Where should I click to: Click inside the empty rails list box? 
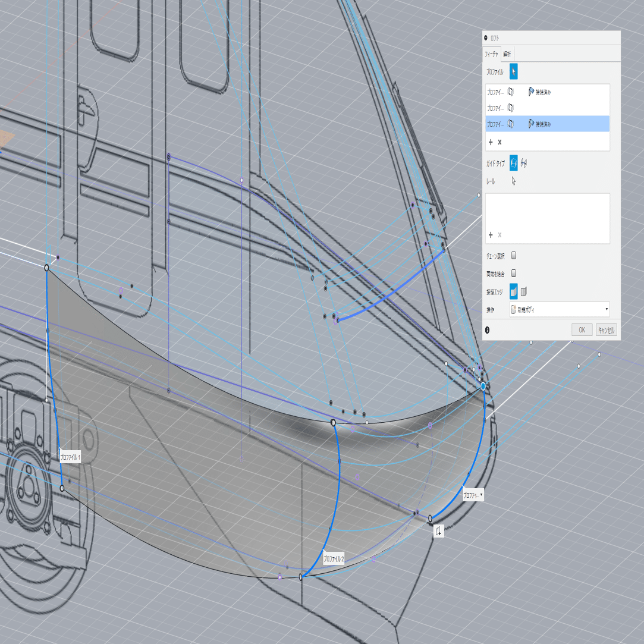(548, 218)
